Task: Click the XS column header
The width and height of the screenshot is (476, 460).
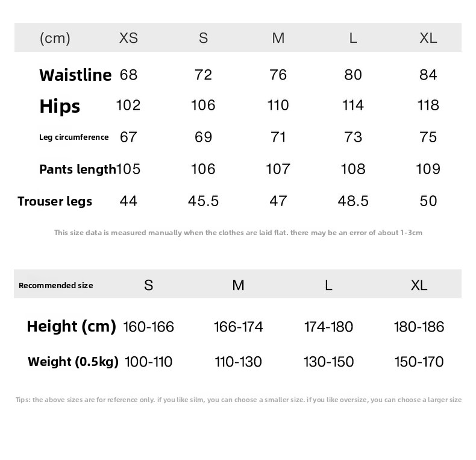Action: [128, 38]
